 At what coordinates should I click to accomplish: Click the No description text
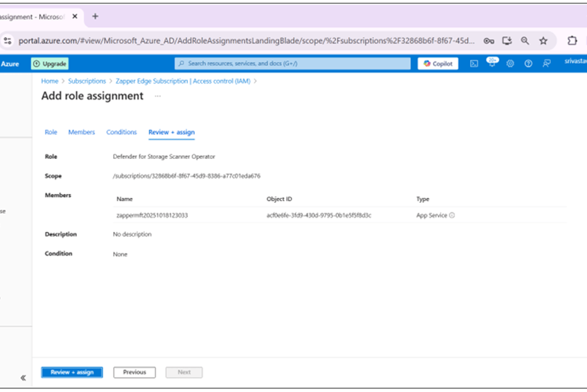tap(132, 234)
